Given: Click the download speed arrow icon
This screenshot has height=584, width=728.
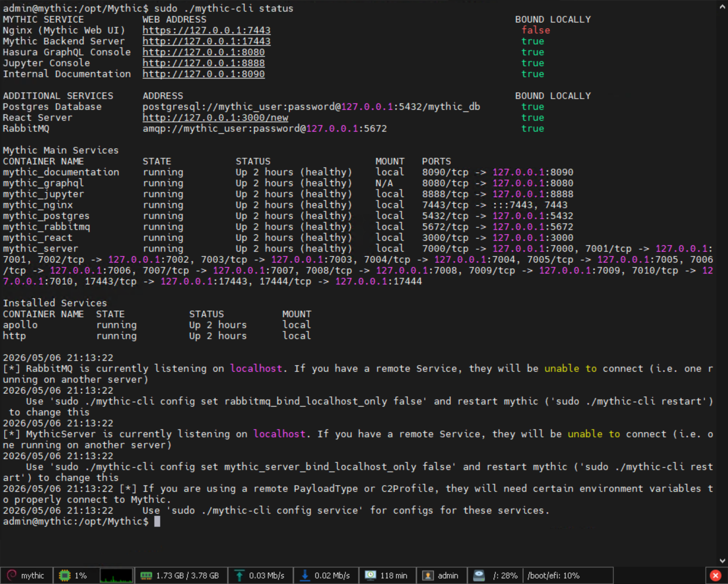Looking at the screenshot, I should tap(305, 575).
